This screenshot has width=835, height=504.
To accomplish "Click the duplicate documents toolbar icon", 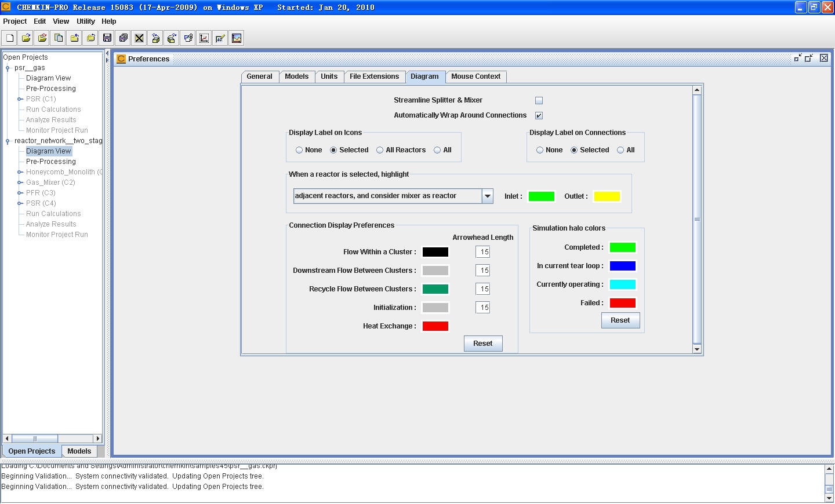I will (x=59, y=38).
